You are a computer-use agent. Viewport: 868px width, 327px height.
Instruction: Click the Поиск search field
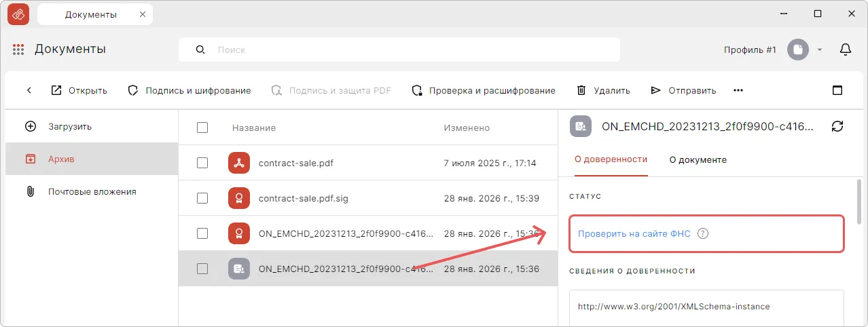(x=408, y=50)
